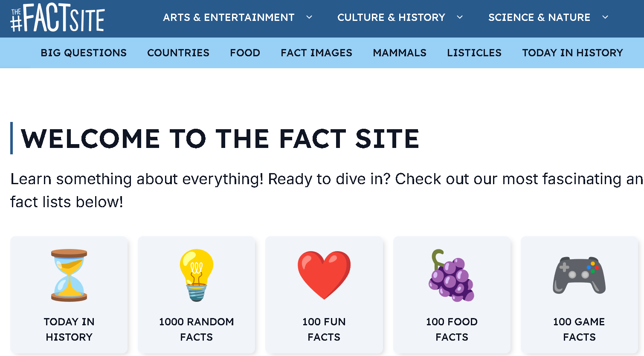Select the red heart Fun Facts icon
Image resolution: width=644 pixels, height=356 pixels.
pos(324,275)
